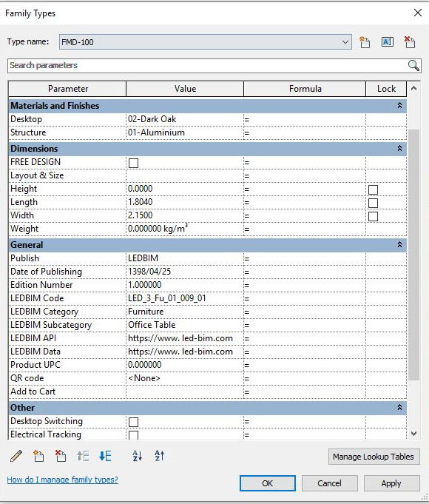Click the Edit Parameter pencil icon
The image size is (429, 504).
point(16,456)
